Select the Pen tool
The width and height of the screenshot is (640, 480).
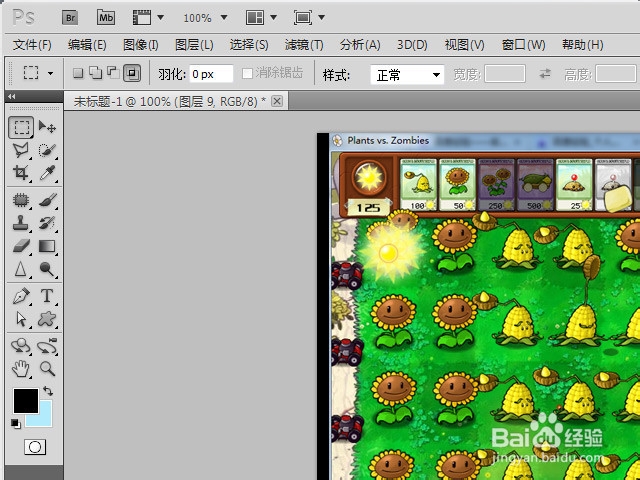21,296
